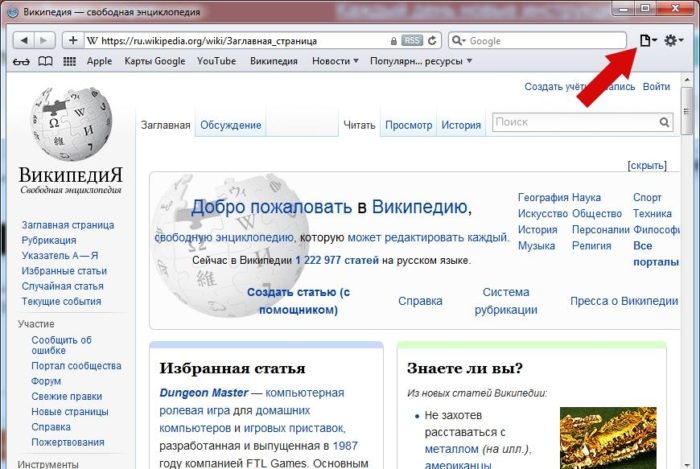
Task: Reload the page with the refresh icon
Action: coord(432,41)
